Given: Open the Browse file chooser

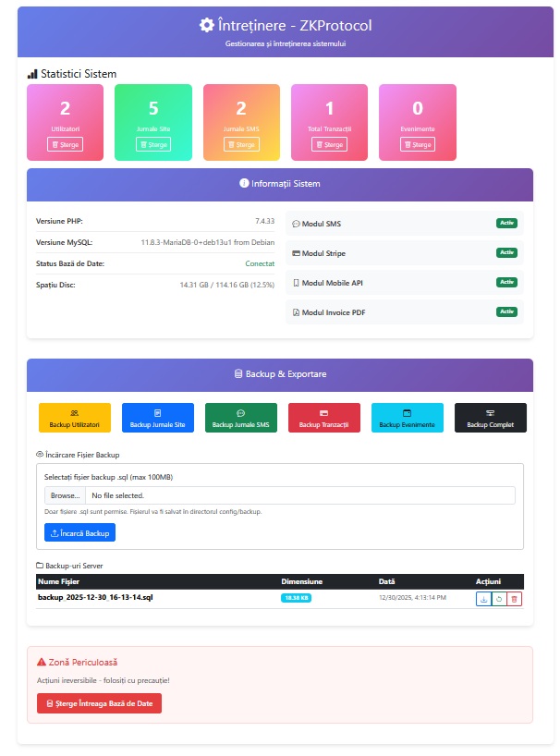Looking at the screenshot, I should (x=66, y=496).
